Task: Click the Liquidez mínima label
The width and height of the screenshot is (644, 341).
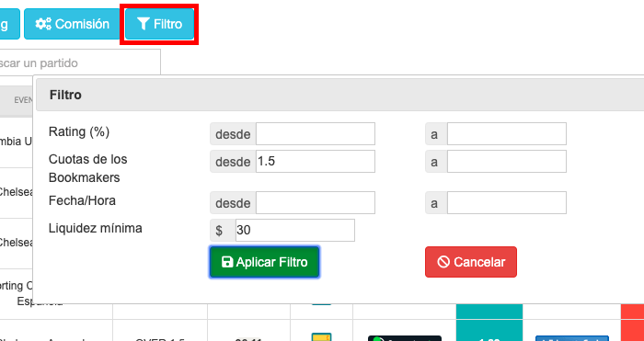Action: point(96,228)
